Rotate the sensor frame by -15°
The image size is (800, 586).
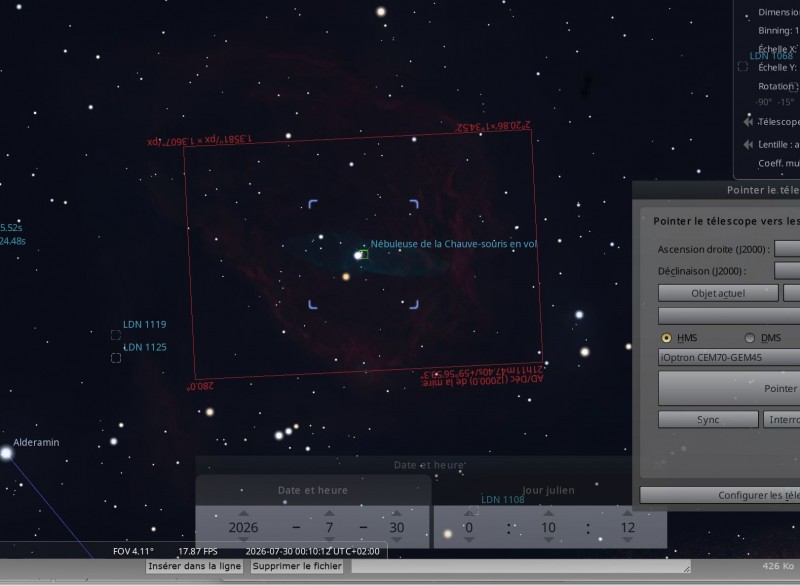785,102
